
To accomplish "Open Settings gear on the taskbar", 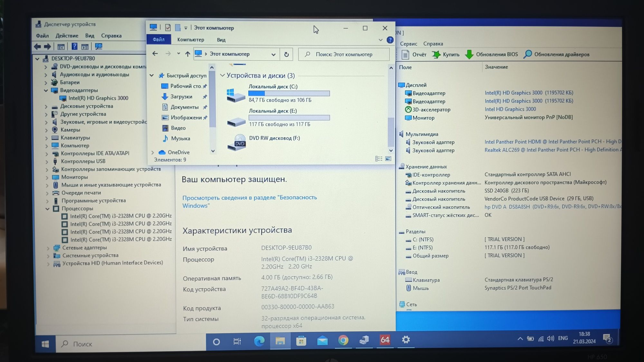I will pos(406,339).
